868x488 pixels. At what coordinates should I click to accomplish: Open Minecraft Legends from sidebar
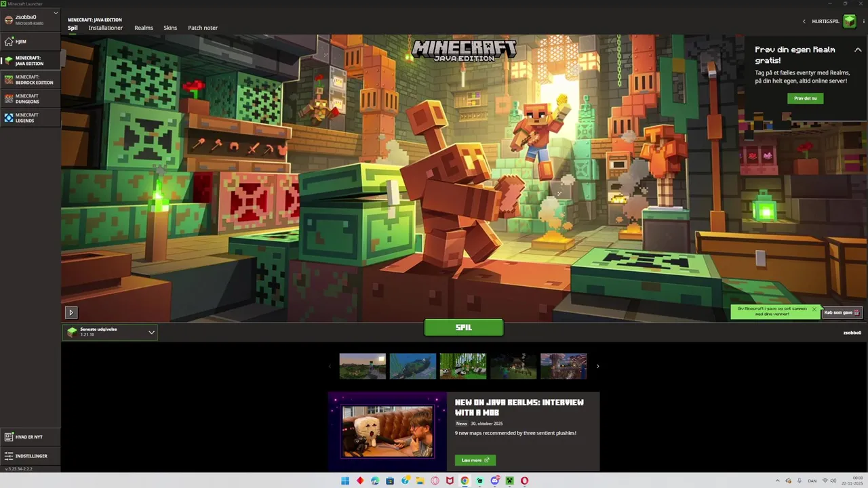point(31,118)
